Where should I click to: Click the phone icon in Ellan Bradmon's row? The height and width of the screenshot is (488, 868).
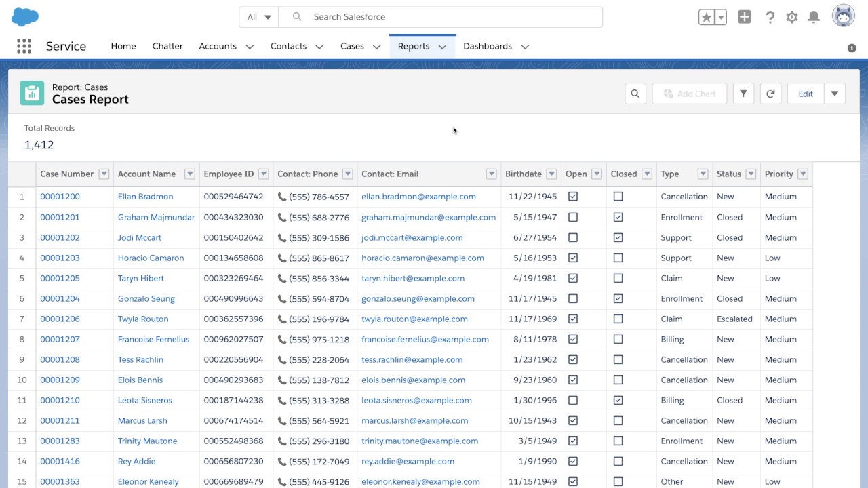coord(282,197)
